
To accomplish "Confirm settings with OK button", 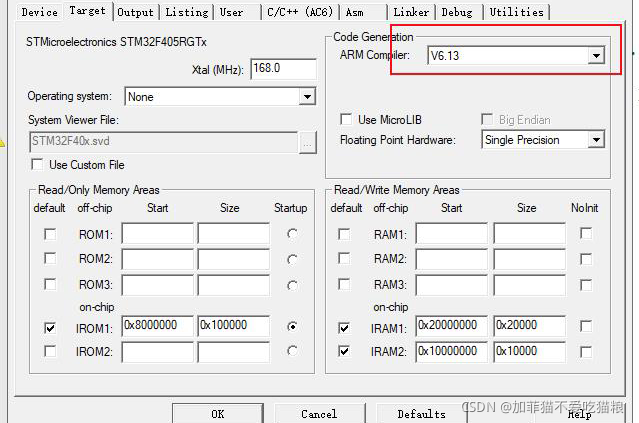I will coord(218,413).
